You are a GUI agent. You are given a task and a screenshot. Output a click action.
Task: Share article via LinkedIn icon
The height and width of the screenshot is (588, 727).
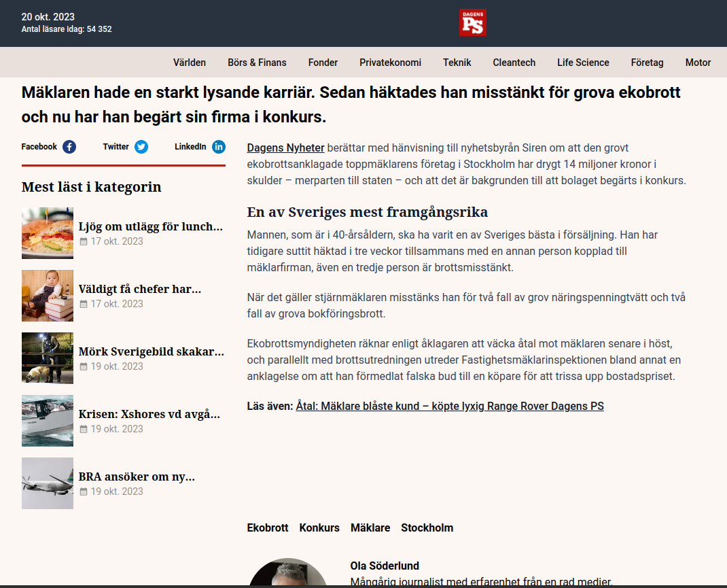(219, 147)
